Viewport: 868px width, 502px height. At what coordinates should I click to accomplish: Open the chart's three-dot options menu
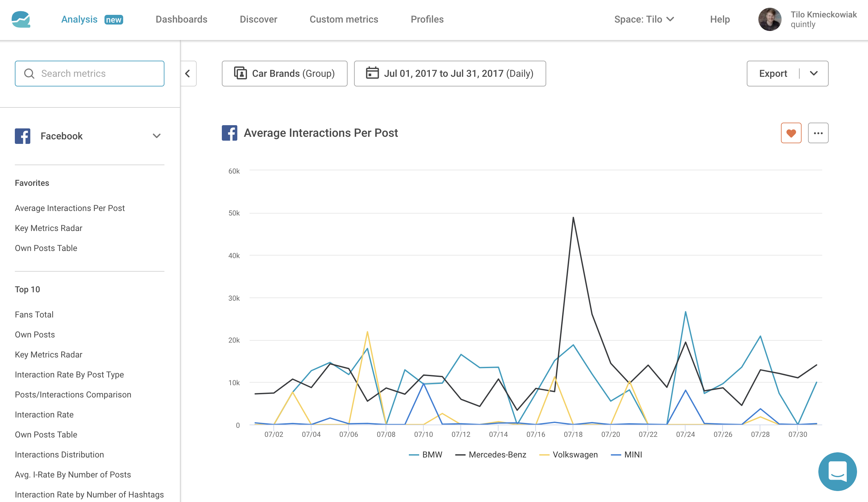(818, 133)
